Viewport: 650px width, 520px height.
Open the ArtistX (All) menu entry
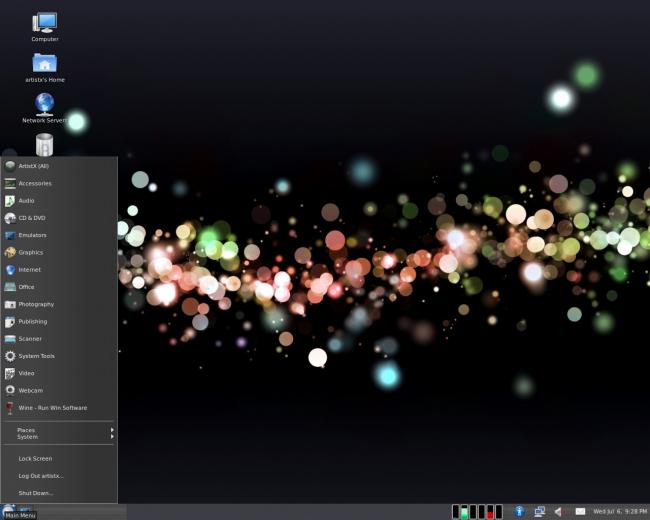click(x=59, y=166)
